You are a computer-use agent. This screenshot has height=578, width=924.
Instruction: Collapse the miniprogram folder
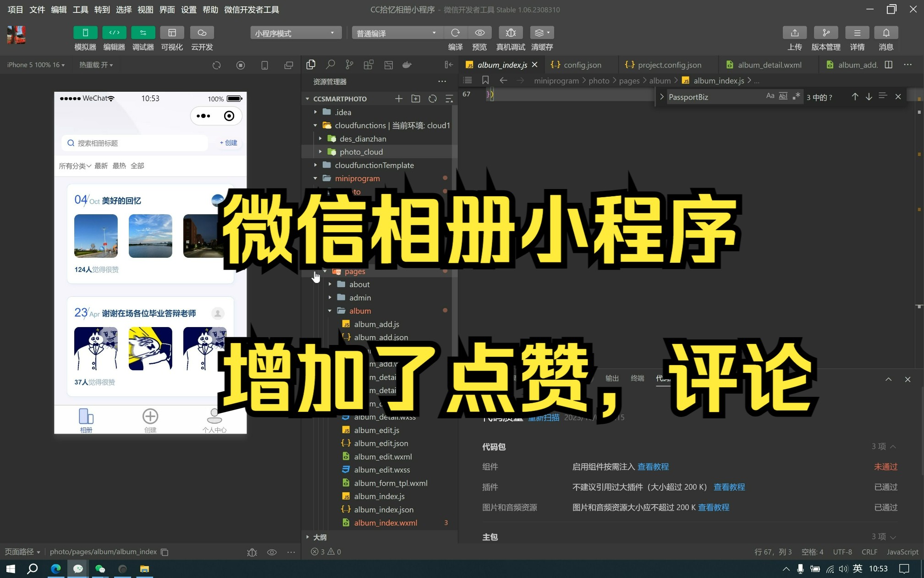(315, 178)
